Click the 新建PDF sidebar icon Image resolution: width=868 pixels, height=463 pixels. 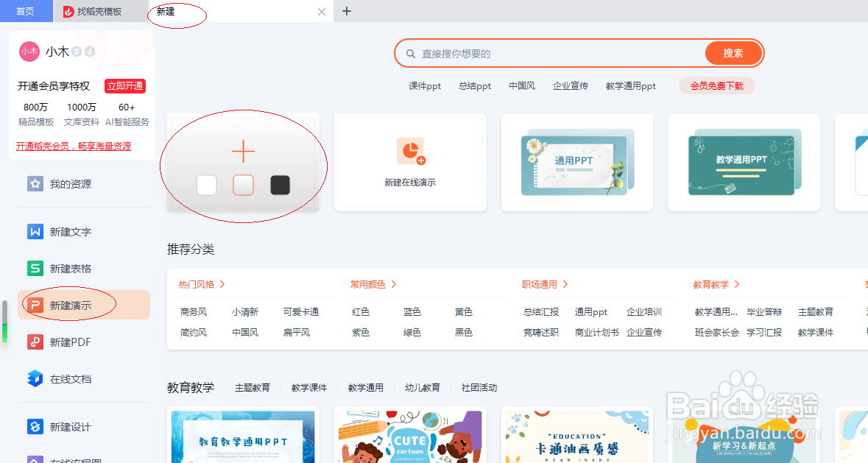coord(35,342)
